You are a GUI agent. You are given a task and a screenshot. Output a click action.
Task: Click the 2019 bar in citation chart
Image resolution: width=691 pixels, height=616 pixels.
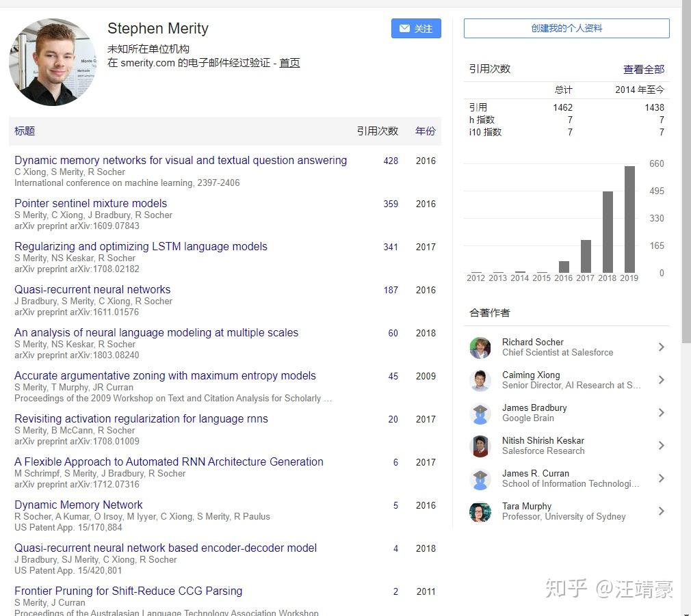click(x=629, y=219)
